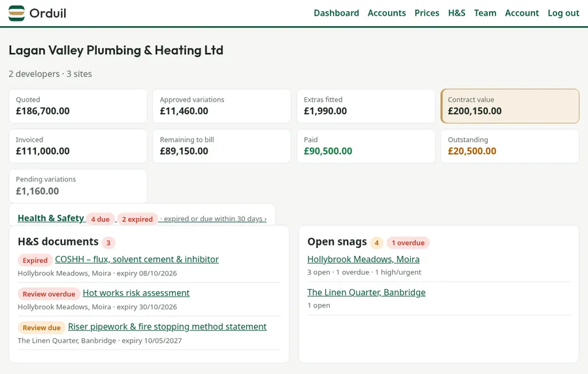Click the Quoted £186,700.00 amount

(x=42, y=112)
